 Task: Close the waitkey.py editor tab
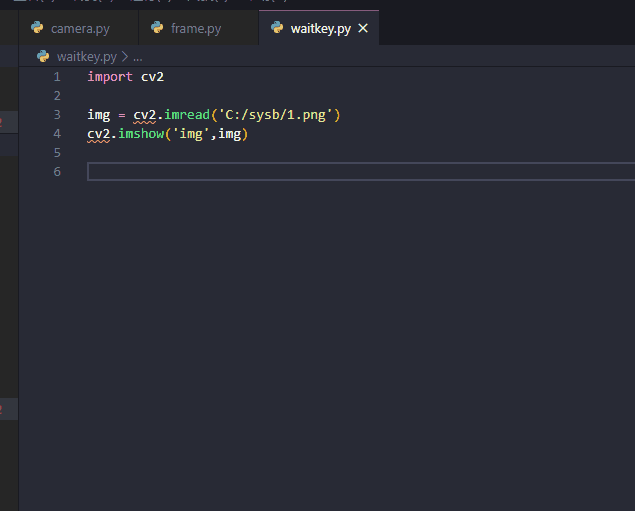pos(363,28)
